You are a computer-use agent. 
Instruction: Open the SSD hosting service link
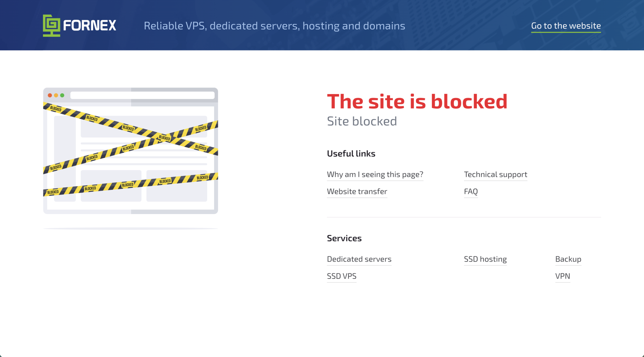485,259
